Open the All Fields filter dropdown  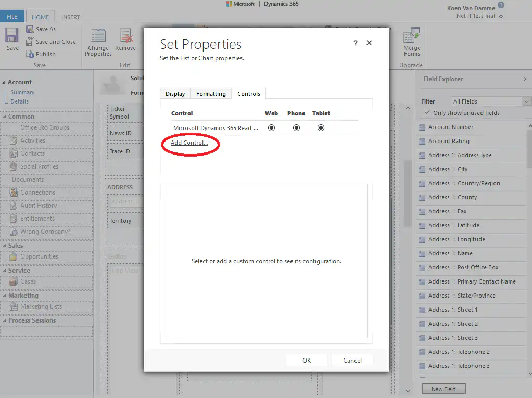(526, 101)
